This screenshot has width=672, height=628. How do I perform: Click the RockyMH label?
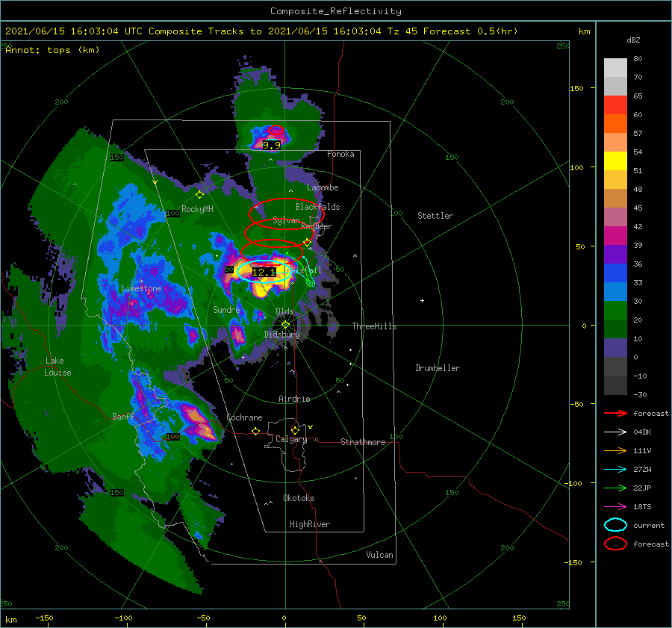point(197,209)
